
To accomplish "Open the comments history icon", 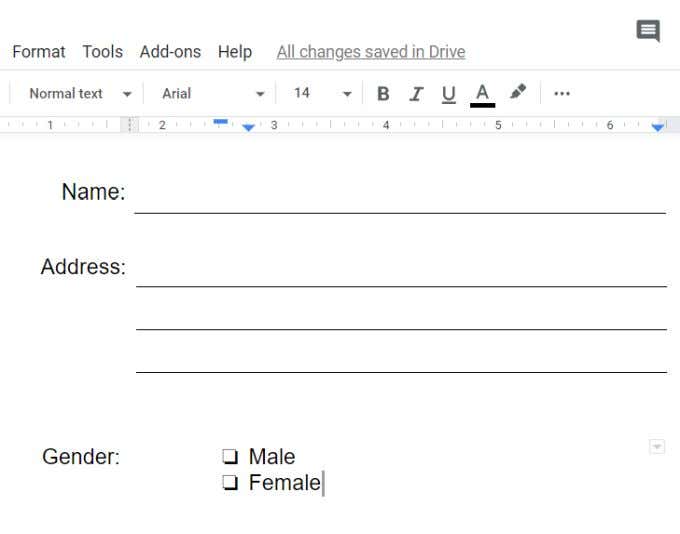I will click(648, 31).
